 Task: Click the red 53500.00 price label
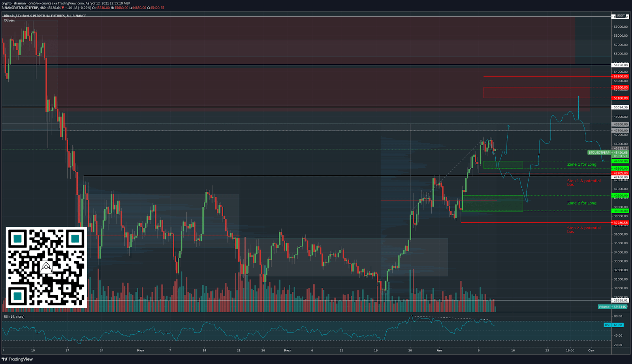click(x=620, y=76)
